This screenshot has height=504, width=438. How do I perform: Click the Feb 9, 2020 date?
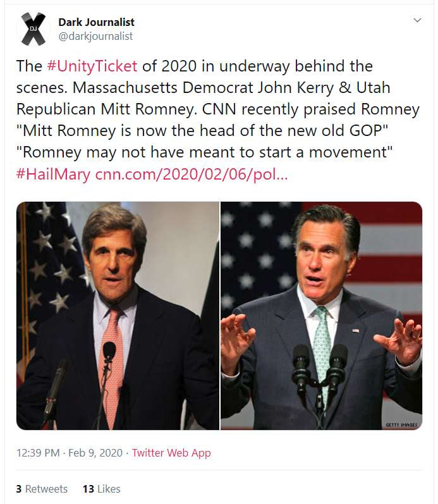95,453
